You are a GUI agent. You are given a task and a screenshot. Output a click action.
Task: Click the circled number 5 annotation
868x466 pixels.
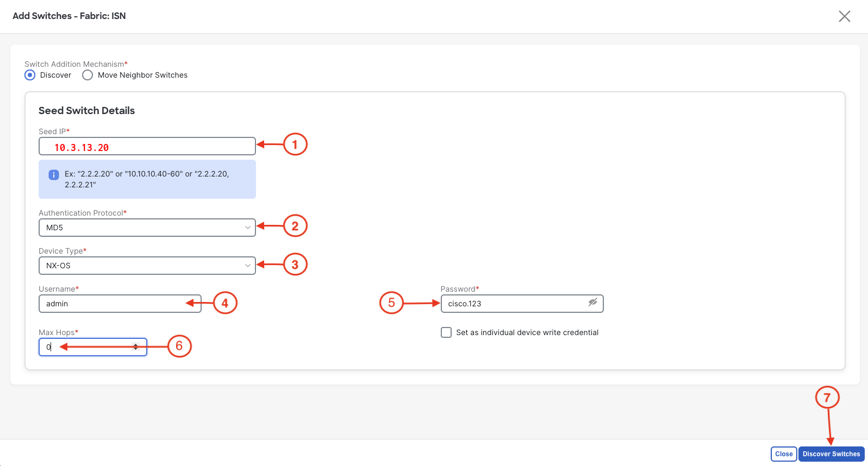click(x=391, y=303)
